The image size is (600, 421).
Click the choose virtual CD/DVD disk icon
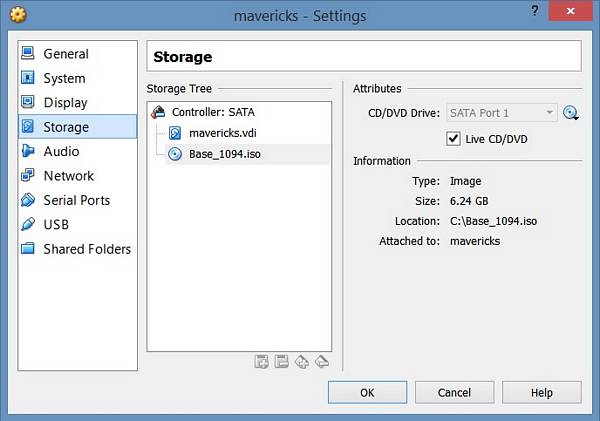571,113
